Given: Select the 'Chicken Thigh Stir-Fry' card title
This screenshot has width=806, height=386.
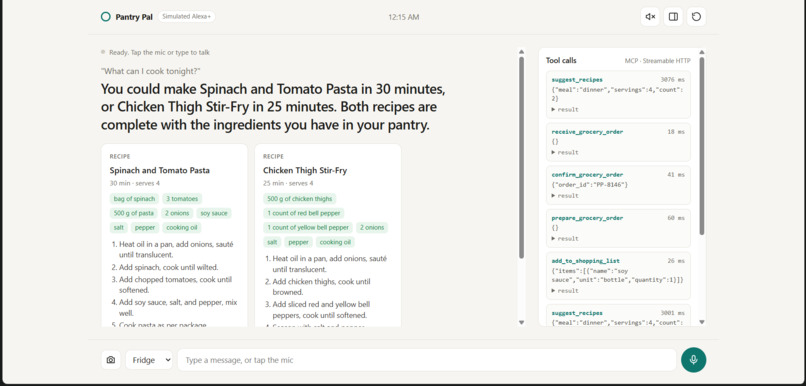Looking at the screenshot, I should (306, 170).
